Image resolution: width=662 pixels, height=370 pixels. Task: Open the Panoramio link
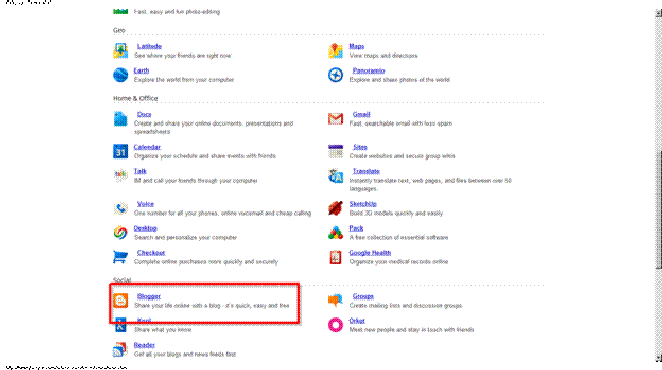point(369,71)
